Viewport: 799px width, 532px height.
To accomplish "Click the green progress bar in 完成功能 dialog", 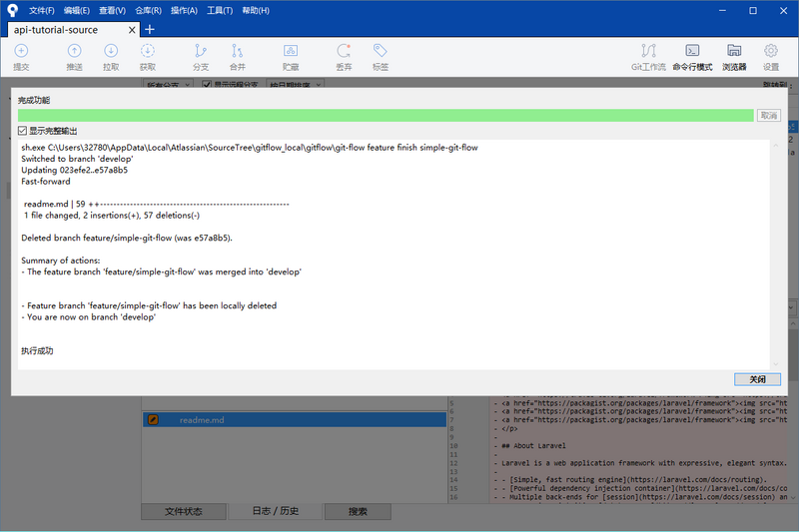I will click(x=386, y=116).
